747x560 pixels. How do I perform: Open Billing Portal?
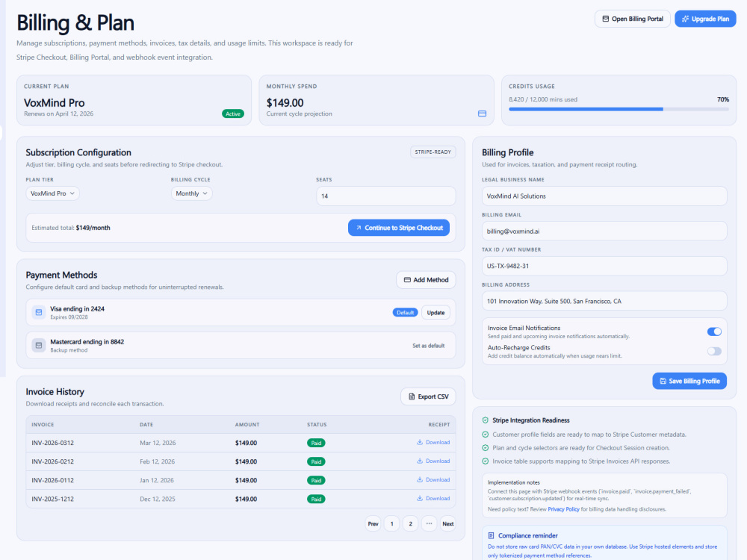click(x=633, y=19)
